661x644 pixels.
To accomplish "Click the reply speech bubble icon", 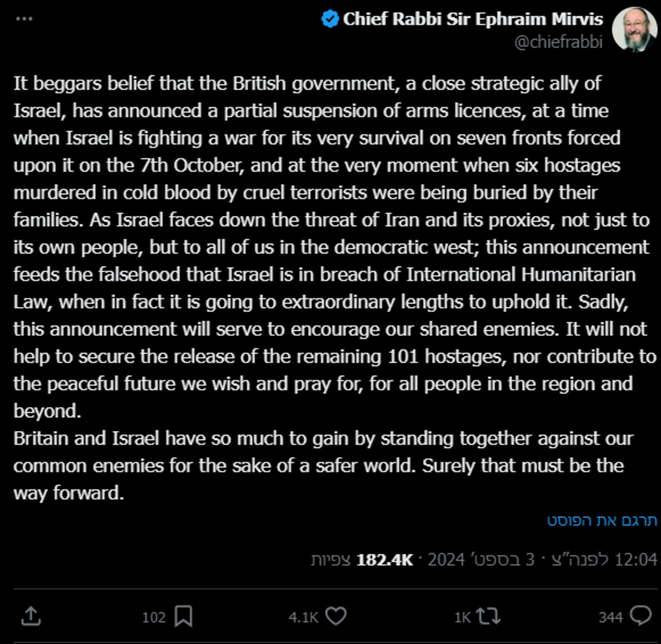I will [641, 616].
